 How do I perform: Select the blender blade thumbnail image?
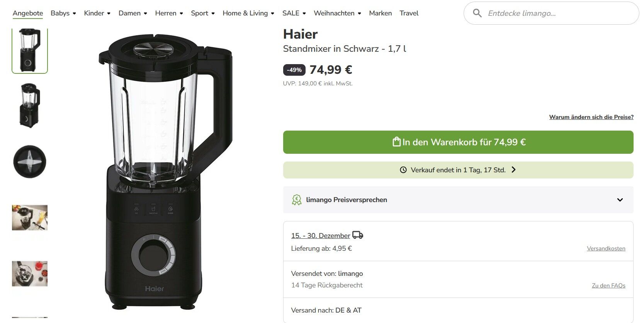click(x=30, y=162)
